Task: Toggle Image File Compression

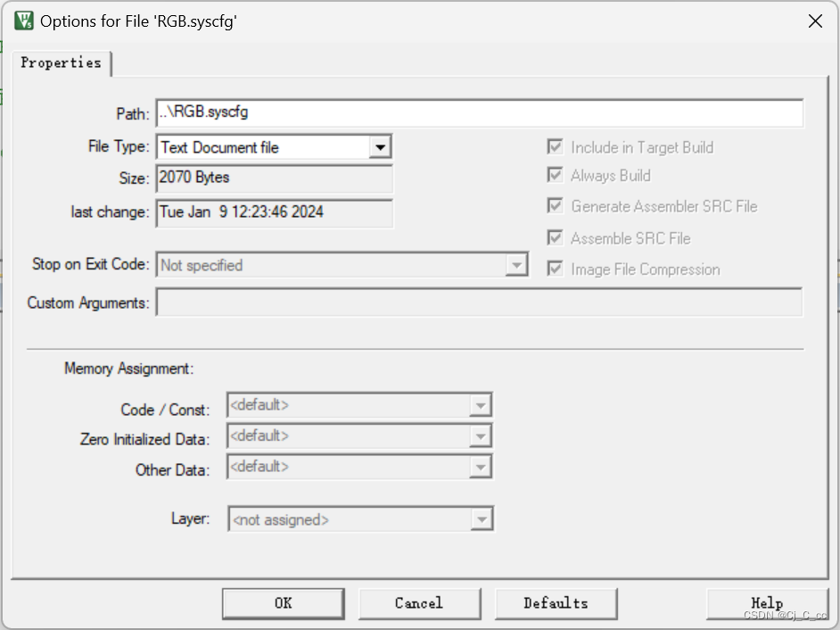Action: (x=555, y=269)
